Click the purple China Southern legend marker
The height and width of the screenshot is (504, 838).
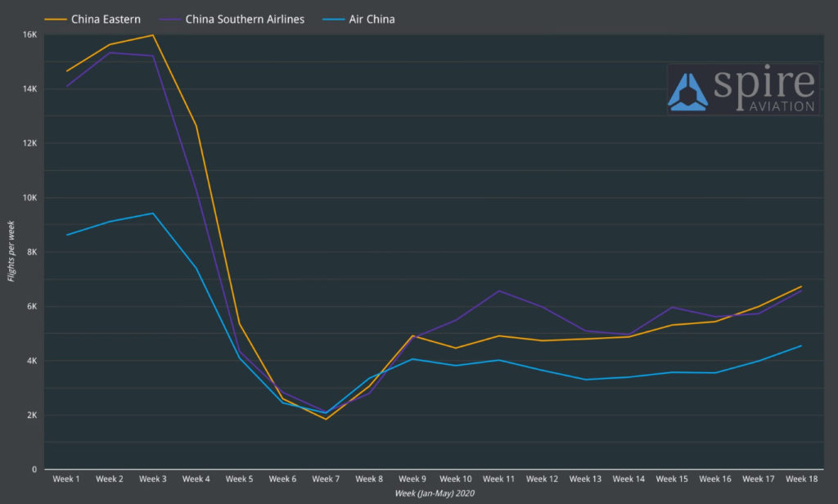(x=170, y=18)
